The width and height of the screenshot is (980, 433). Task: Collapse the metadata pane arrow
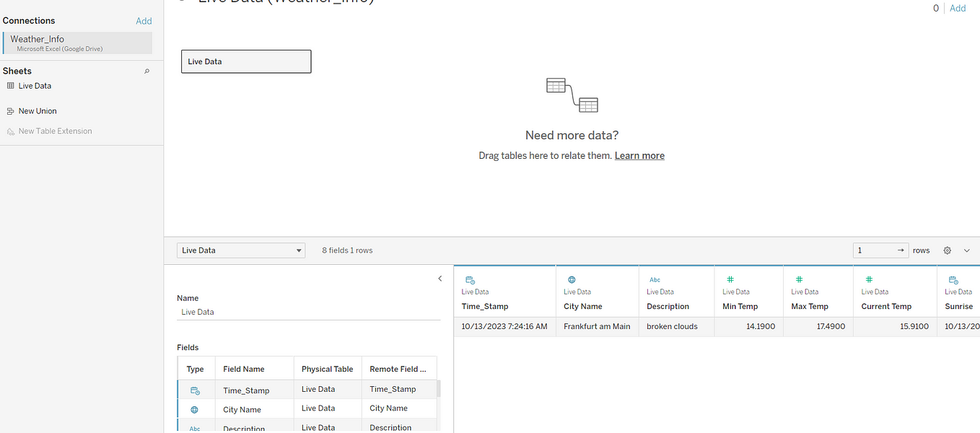click(x=440, y=279)
